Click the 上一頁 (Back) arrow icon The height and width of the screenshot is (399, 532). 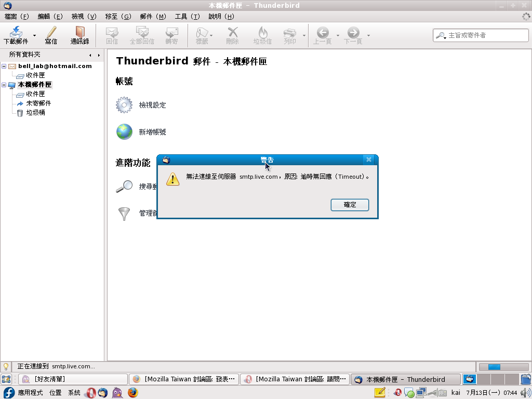(322, 35)
